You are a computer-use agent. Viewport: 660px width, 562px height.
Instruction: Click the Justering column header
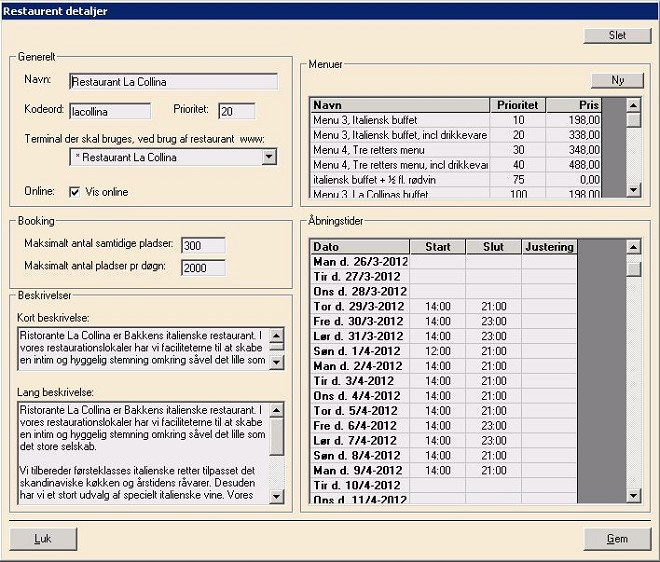pyautogui.click(x=549, y=247)
